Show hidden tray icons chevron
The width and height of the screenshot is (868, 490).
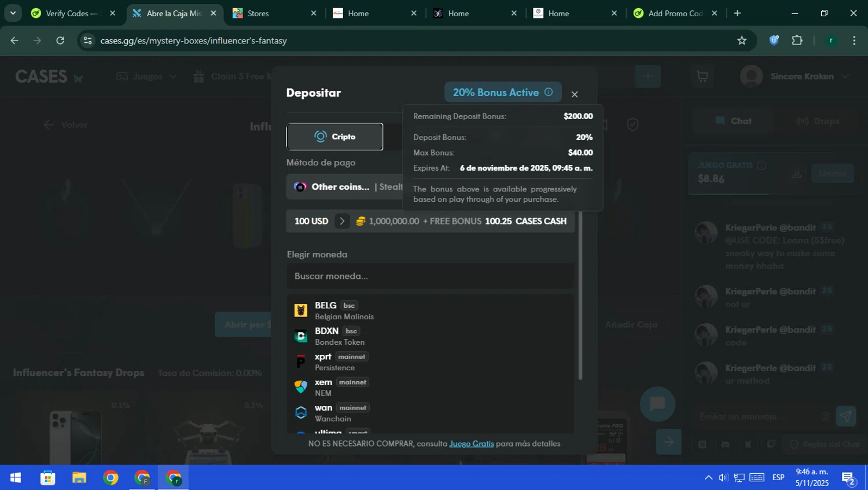(x=708, y=478)
